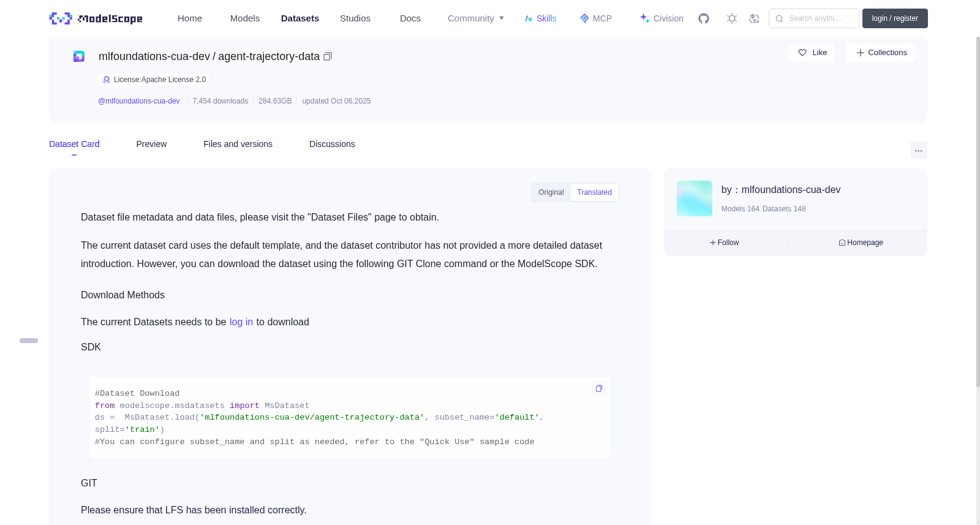
Task: Click the log in link
Action: (241, 322)
